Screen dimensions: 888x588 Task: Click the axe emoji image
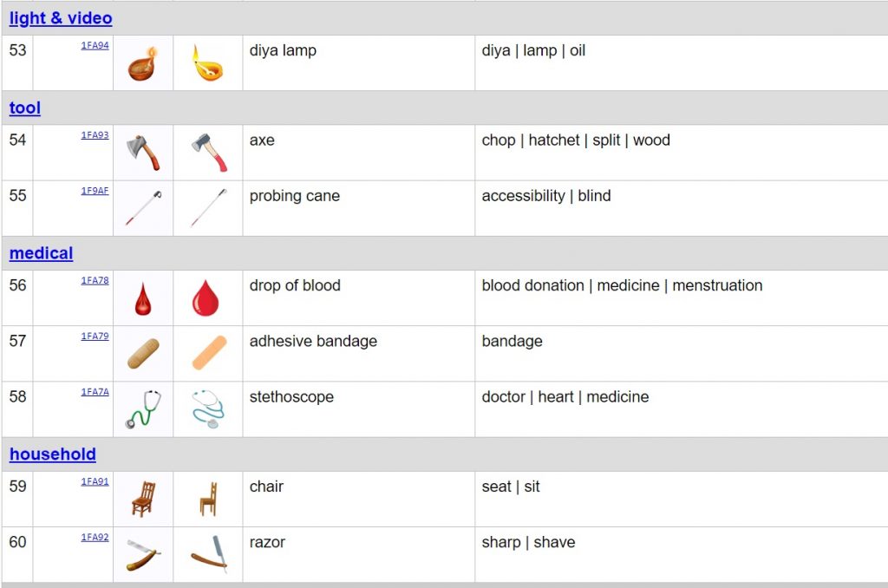143,153
